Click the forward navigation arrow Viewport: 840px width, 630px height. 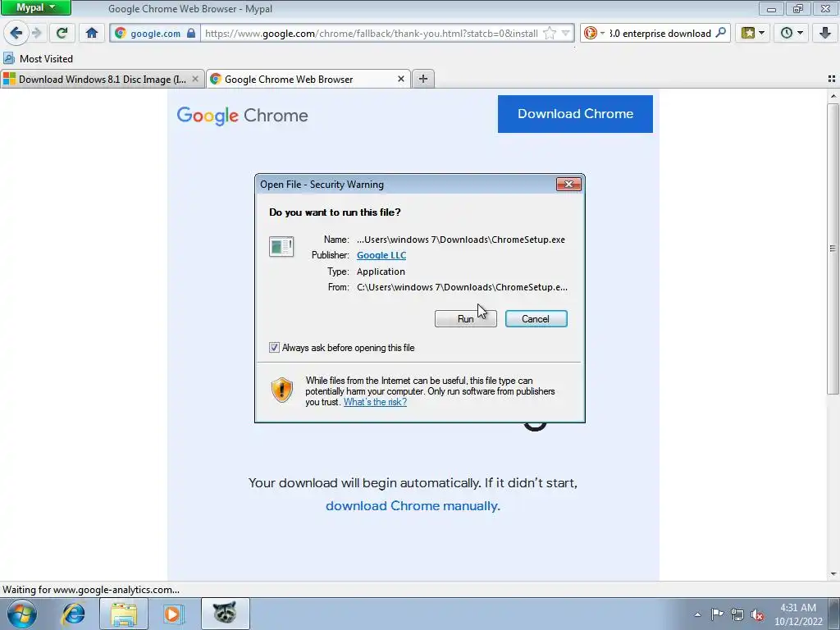tap(36, 33)
